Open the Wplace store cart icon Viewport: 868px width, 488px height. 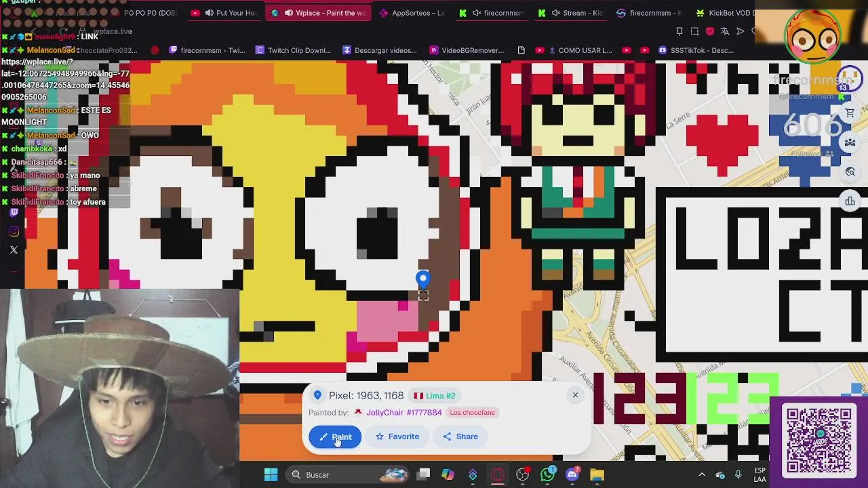850,113
